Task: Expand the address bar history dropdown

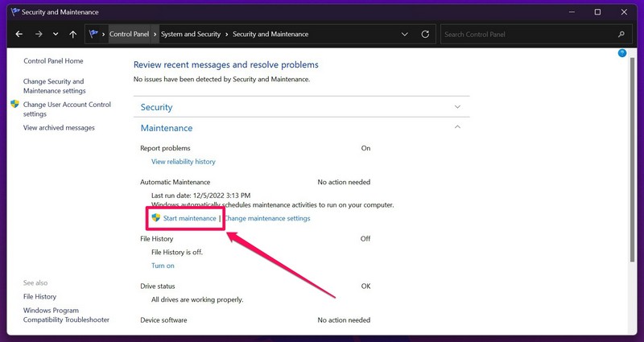Action: [x=405, y=35]
